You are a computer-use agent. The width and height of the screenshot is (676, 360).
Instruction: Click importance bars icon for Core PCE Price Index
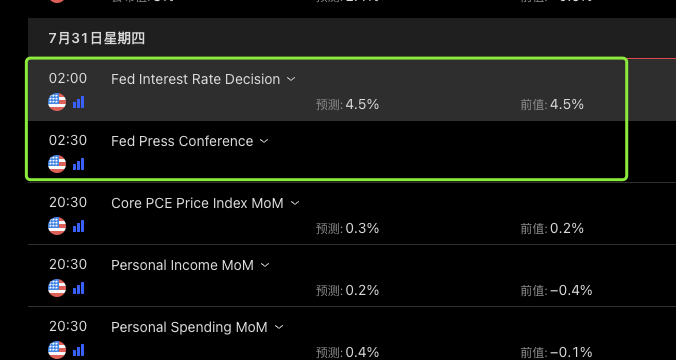(x=78, y=226)
